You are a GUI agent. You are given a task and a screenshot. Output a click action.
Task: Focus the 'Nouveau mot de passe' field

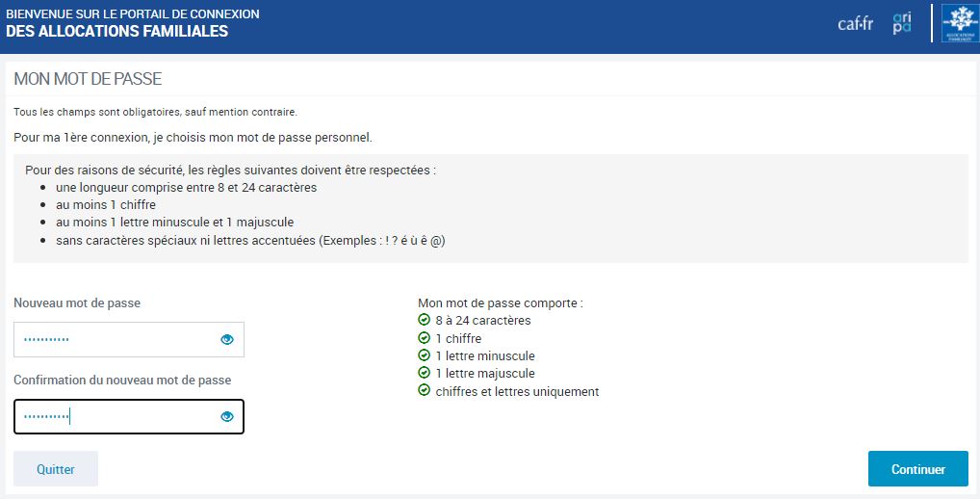(116, 339)
